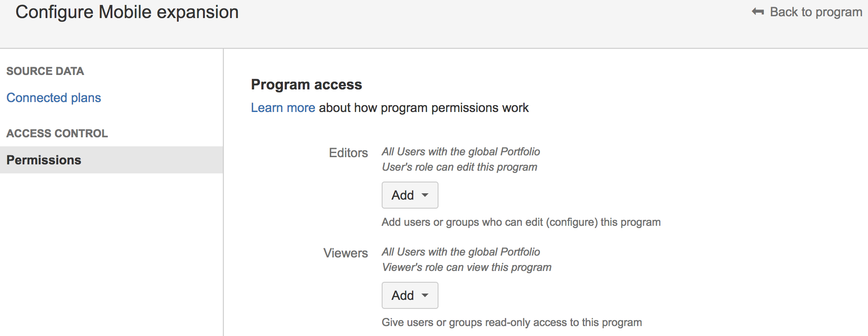Click the Editors field label

[x=348, y=153]
